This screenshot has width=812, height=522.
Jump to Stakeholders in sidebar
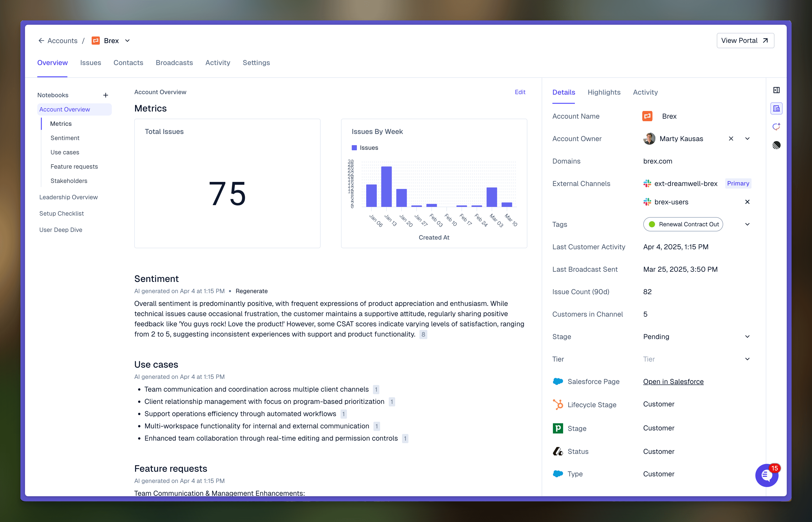[69, 181]
